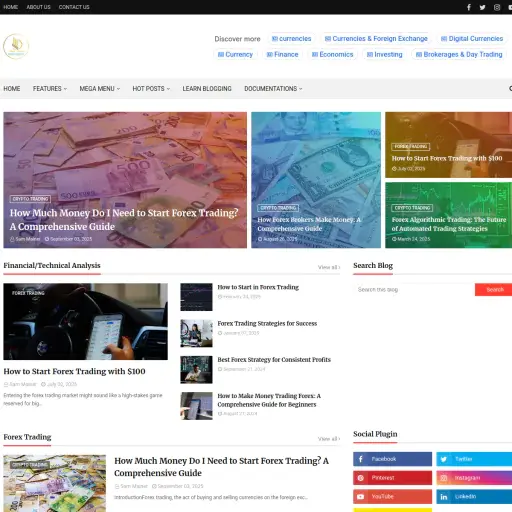Click the 'Forex Trading' section heading
This screenshot has width=512, height=512.
pos(27,437)
